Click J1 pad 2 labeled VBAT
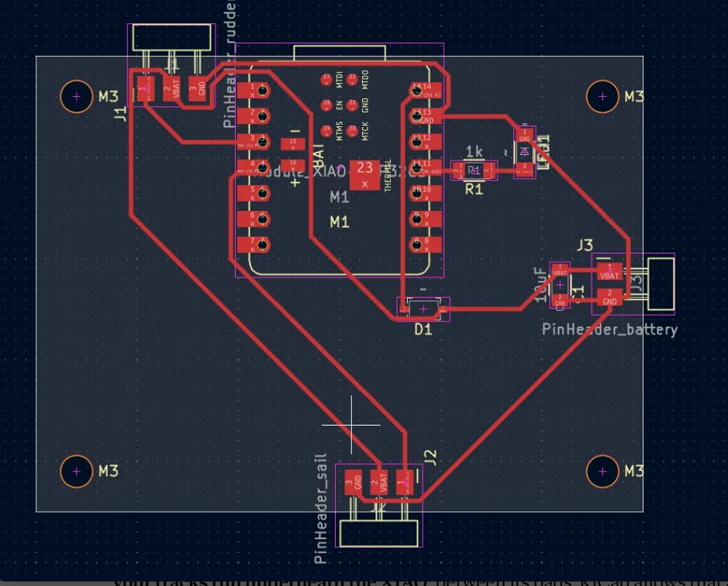The width and height of the screenshot is (728, 586). pos(172,88)
